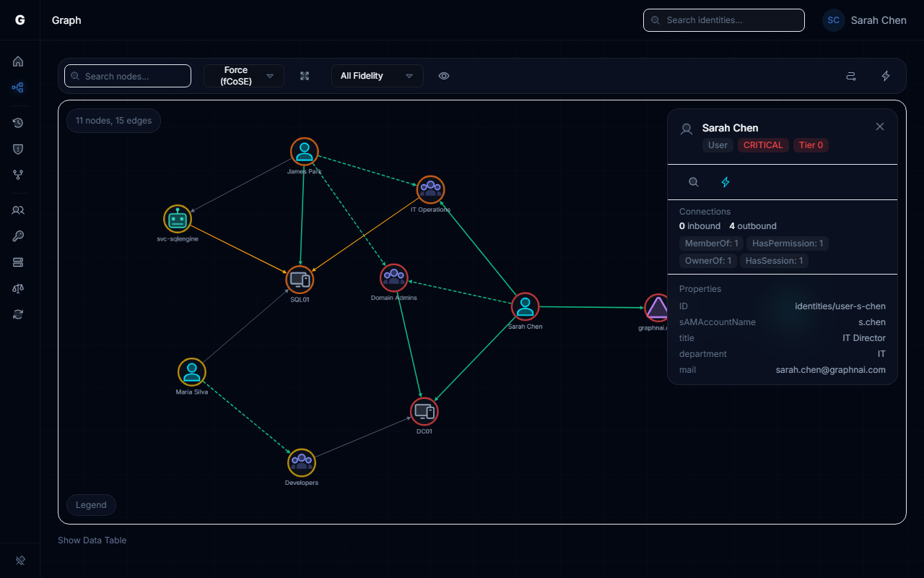The width and height of the screenshot is (924, 578).
Task: Toggle the lightning pathfinding mode in Sarah Chen panel
Action: coord(725,182)
